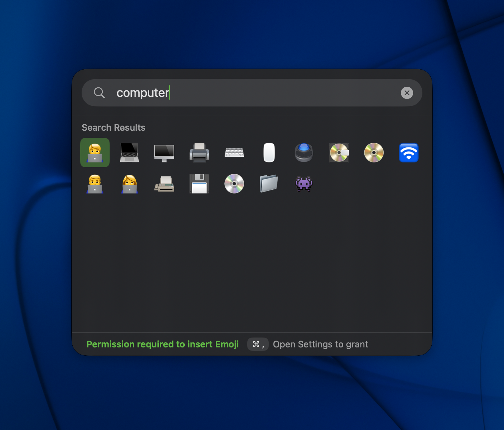Select the printer emoji

click(199, 153)
